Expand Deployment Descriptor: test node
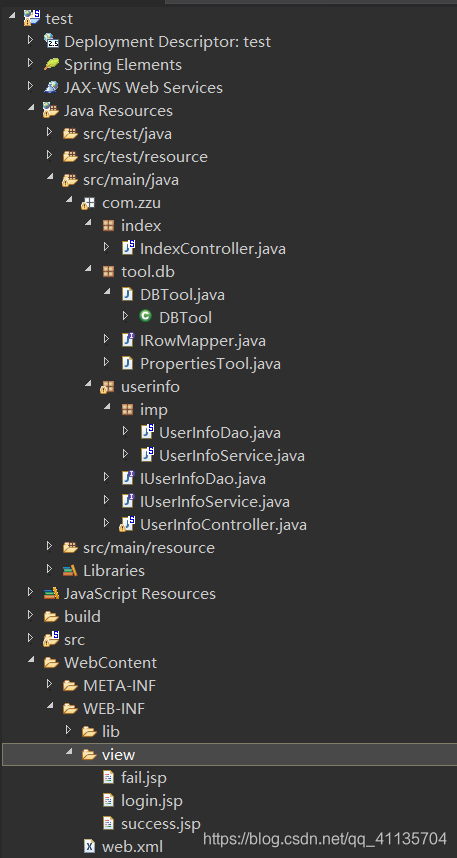Viewport: 457px width, 858px height. (31, 42)
